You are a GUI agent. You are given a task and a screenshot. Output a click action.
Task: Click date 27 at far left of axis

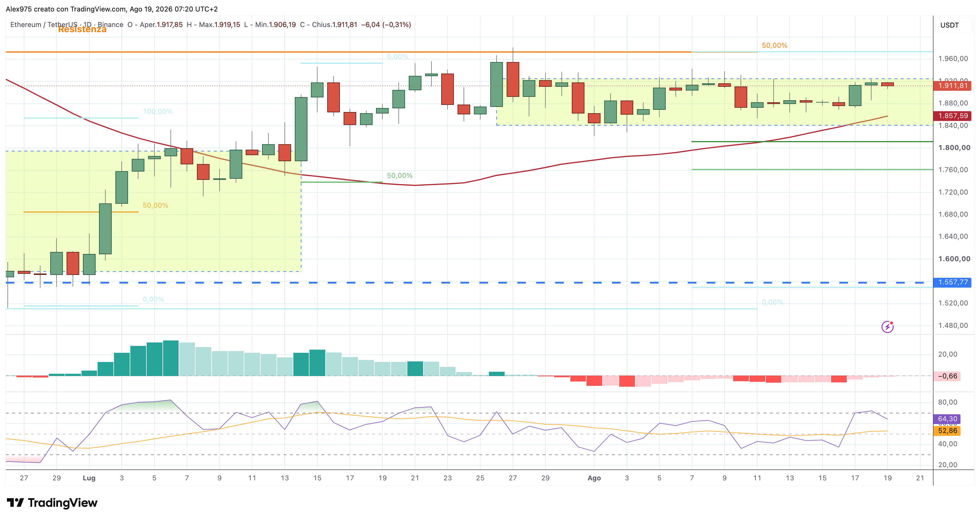(24, 478)
